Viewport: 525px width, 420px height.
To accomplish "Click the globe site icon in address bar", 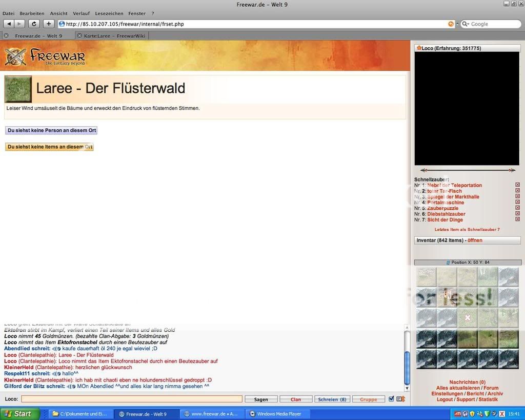I will pyautogui.click(x=62, y=24).
